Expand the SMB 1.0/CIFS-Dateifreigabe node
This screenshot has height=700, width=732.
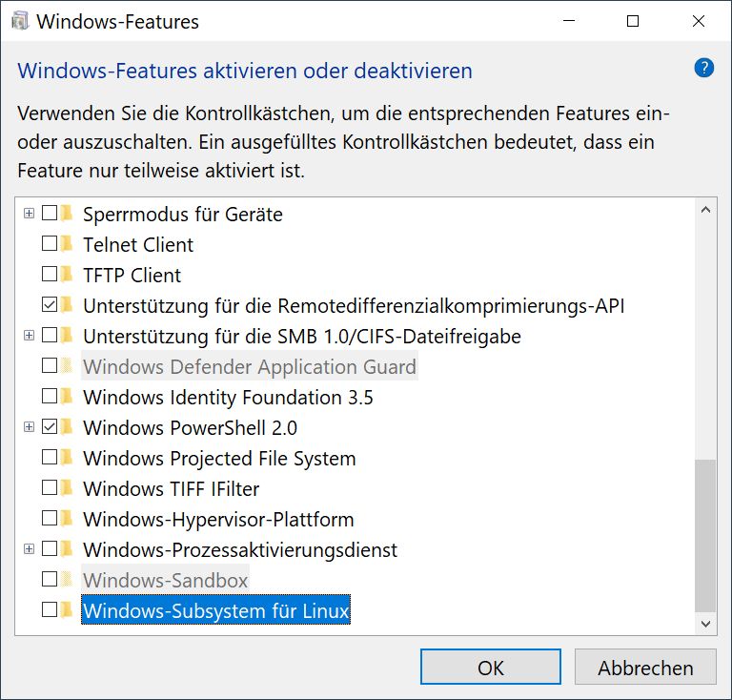pos(29,336)
